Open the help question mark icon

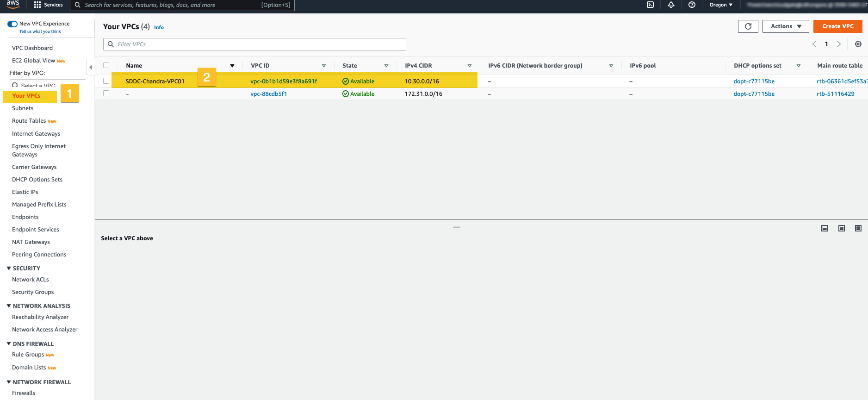[x=692, y=5]
